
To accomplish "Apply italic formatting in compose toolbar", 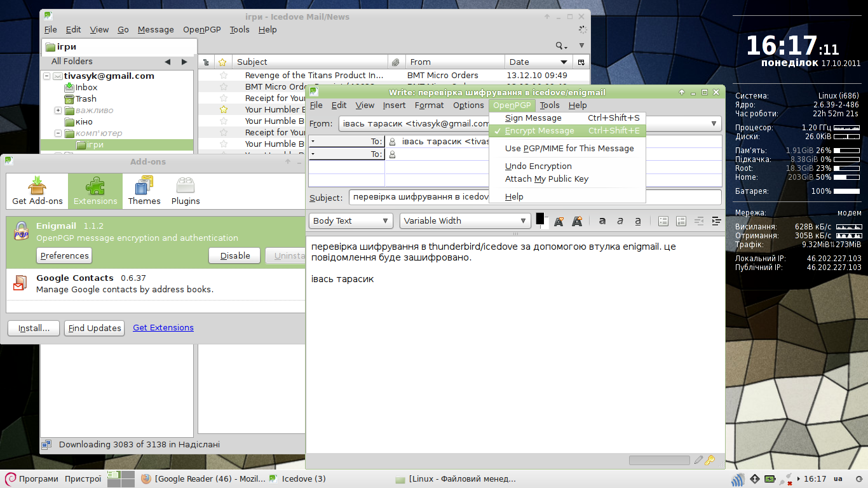I will (x=620, y=221).
